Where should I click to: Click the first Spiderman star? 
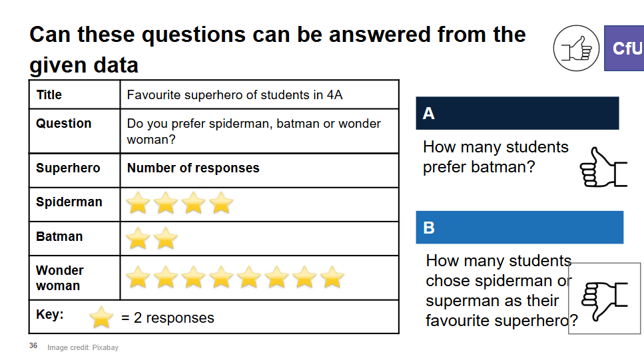(x=138, y=203)
